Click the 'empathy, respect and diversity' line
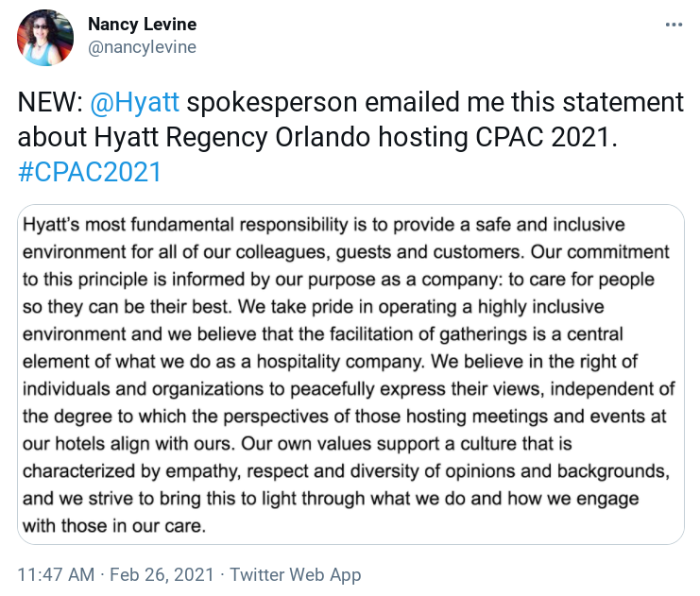This screenshot has width=700, height=596. [x=346, y=471]
